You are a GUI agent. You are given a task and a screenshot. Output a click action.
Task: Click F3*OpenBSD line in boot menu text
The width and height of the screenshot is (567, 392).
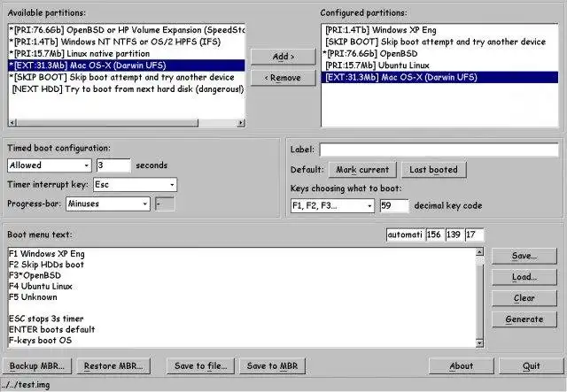click(35, 276)
